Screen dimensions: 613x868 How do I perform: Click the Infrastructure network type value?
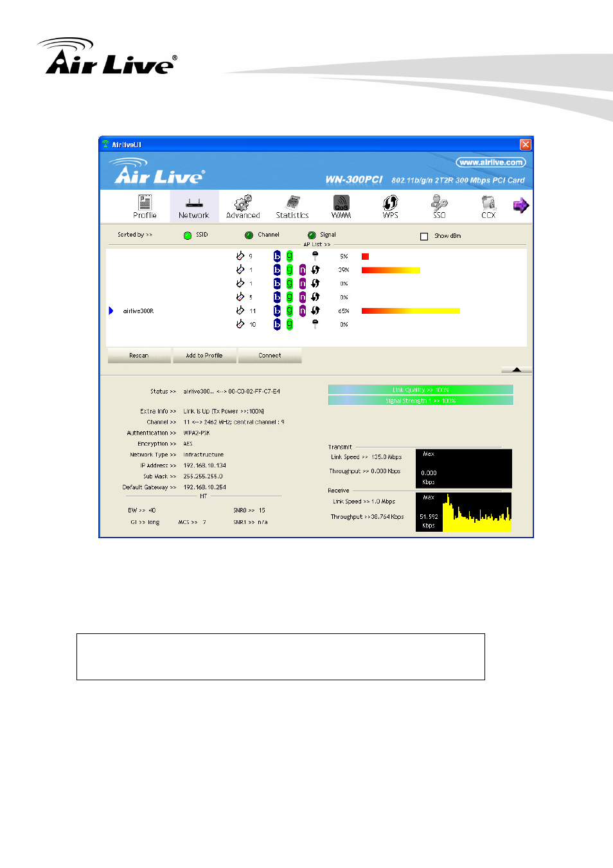[204, 455]
